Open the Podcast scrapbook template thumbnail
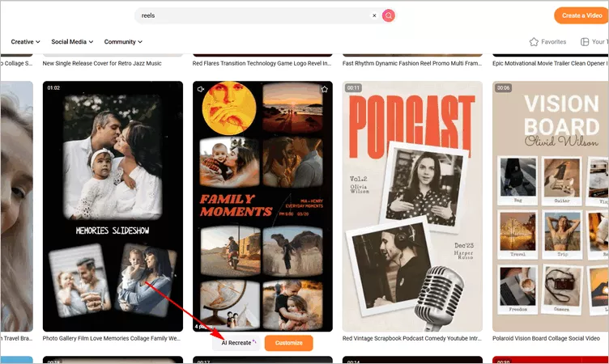Viewport: 609px width, 364px height. click(412, 206)
